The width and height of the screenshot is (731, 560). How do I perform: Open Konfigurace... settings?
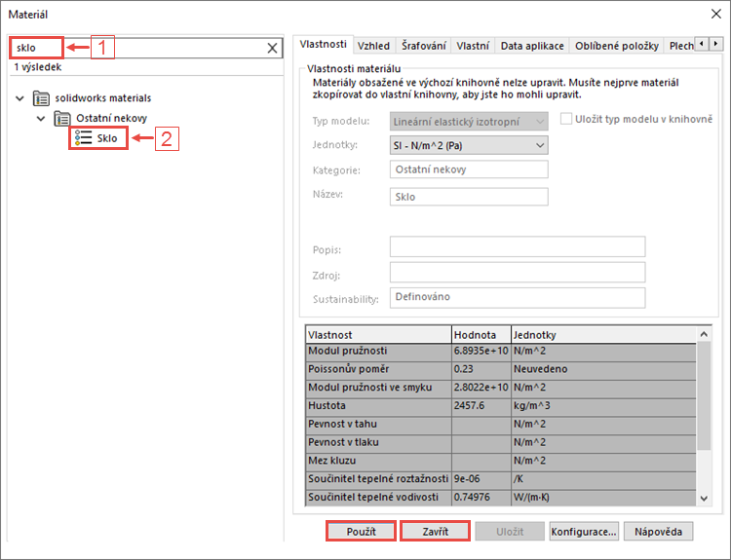(x=584, y=532)
